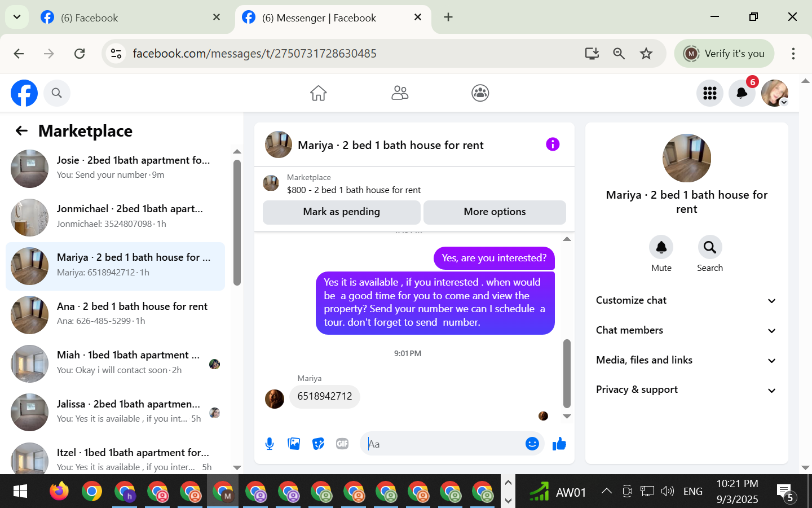Click the site information icon in address bar

116,54
